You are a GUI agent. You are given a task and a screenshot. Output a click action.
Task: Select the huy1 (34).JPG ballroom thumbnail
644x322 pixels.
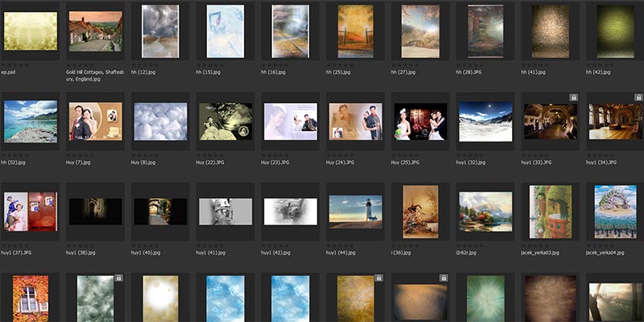coord(615,122)
